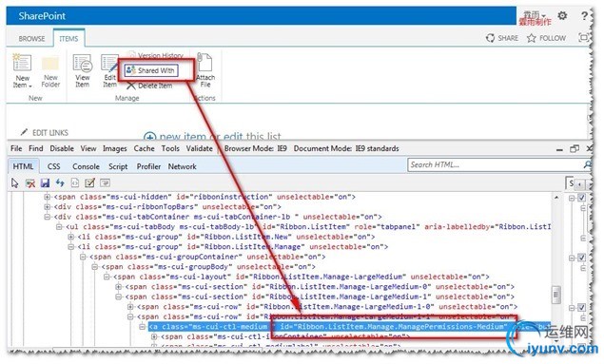604x364 pixels.
Task: Open the Tools menu
Action: coord(170,148)
